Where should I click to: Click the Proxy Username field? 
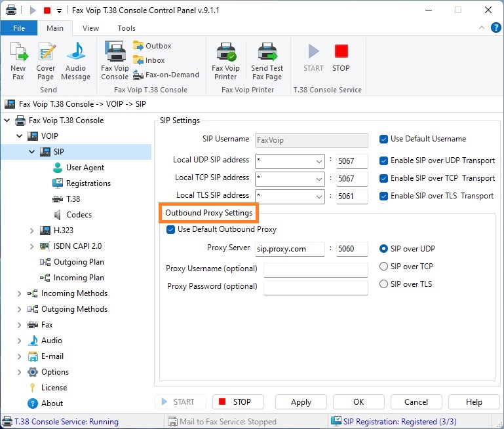[316, 270]
